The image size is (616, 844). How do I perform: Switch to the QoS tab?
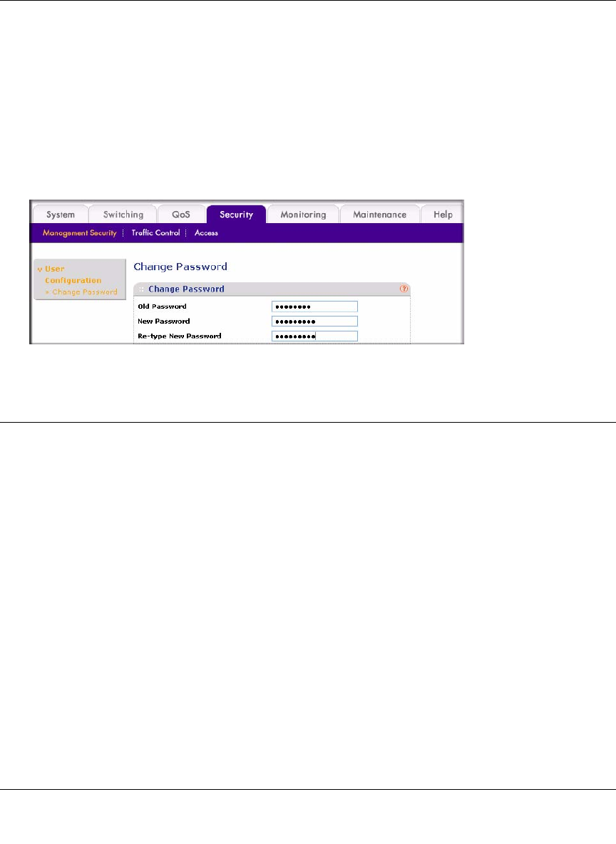pos(181,215)
